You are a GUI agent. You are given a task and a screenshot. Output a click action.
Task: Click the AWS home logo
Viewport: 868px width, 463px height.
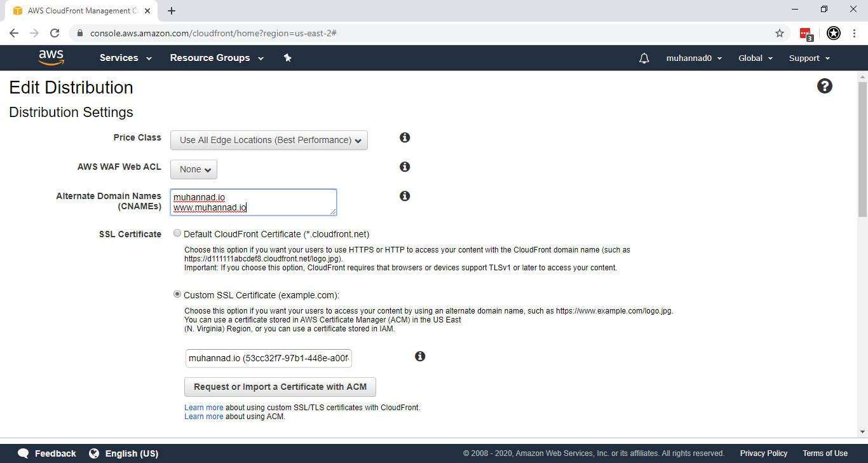pyautogui.click(x=51, y=57)
